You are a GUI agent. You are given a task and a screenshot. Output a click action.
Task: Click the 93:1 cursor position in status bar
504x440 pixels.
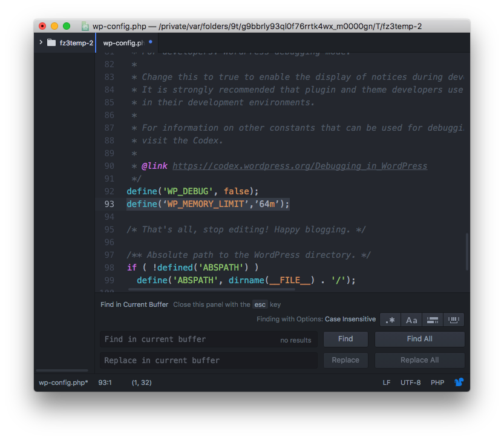[x=104, y=382]
